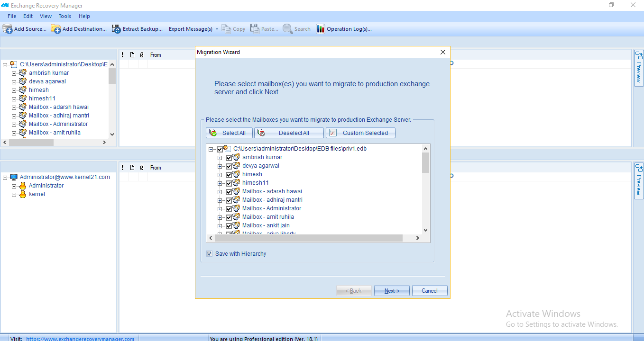Click the Search toolbar icon
644x341 pixels.
(x=287, y=29)
